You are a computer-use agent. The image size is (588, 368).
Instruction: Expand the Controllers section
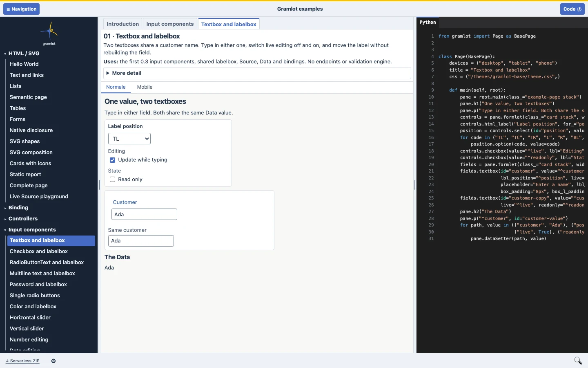tap(23, 219)
